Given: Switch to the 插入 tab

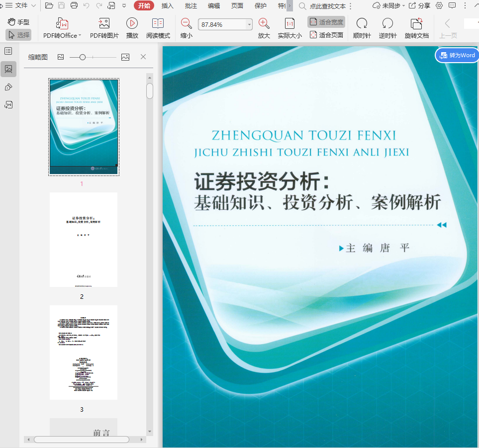Looking at the screenshot, I should 168,5.
